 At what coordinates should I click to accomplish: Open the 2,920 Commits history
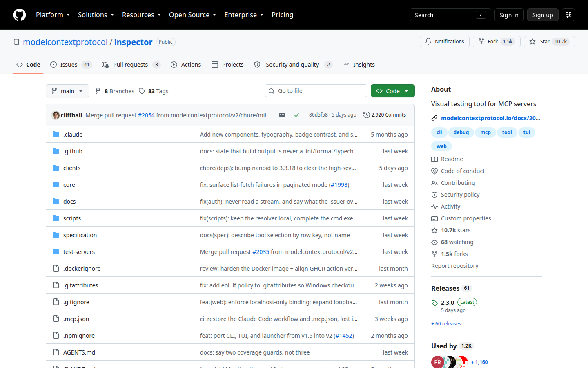pos(385,115)
